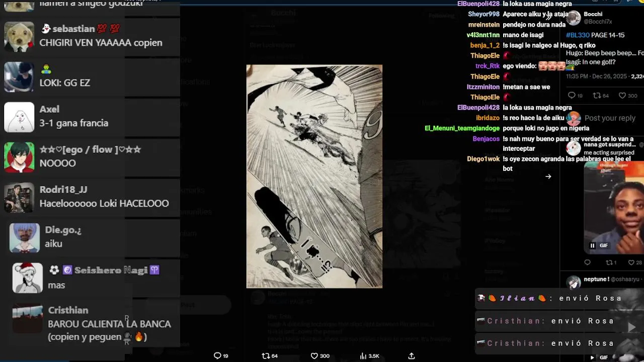Click the message '3-1 gana francia'
The image size is (644, 362).
pos(74,123)
